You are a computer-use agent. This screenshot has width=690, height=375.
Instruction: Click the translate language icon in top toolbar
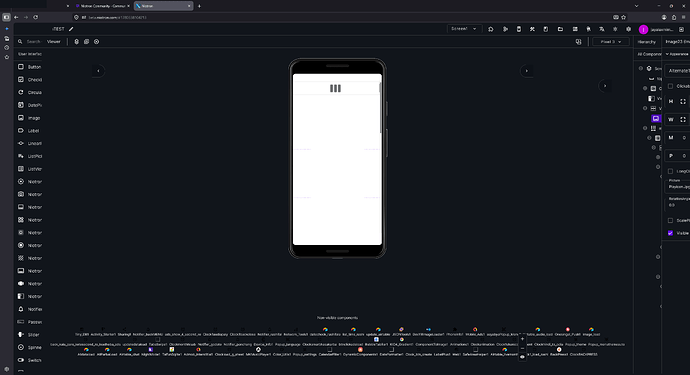(x=602, y=29)
